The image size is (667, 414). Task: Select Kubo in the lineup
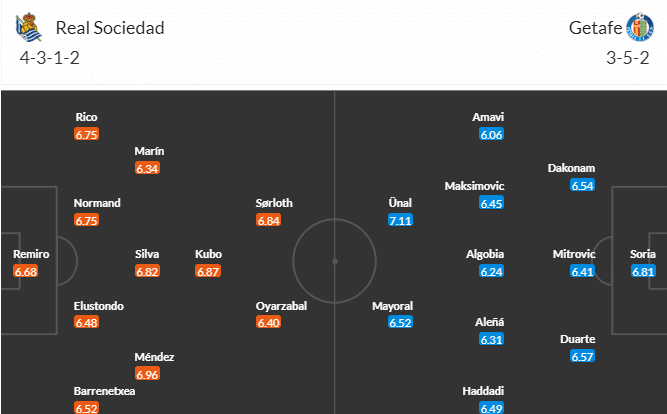pyautogui.click(x=208, y=254)
